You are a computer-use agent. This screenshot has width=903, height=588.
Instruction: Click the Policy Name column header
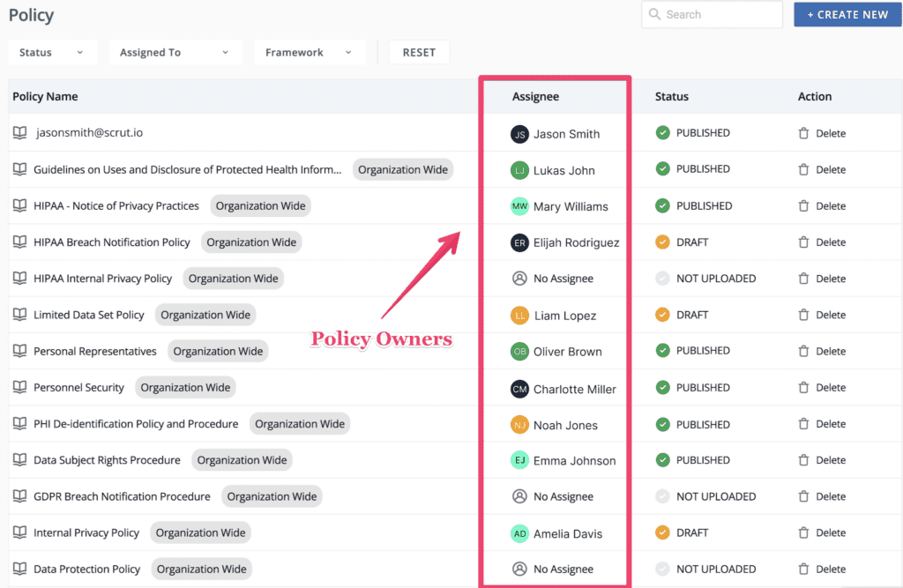[x=45, y=96]
